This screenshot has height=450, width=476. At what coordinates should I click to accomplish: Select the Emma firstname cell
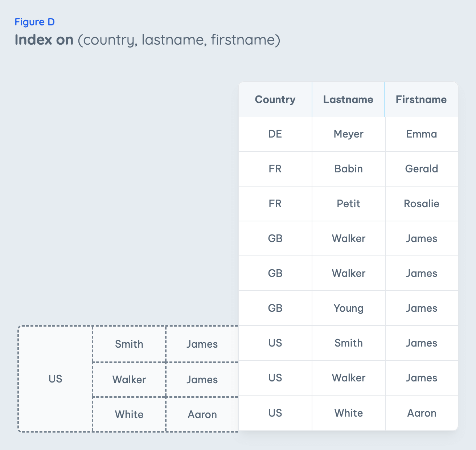tap(421, 134)
